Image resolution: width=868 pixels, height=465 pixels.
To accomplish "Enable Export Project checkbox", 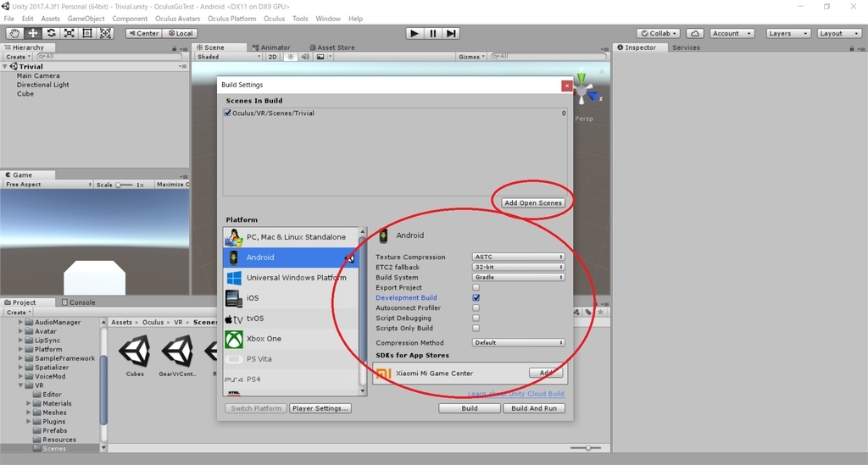I will click(476, 287).
